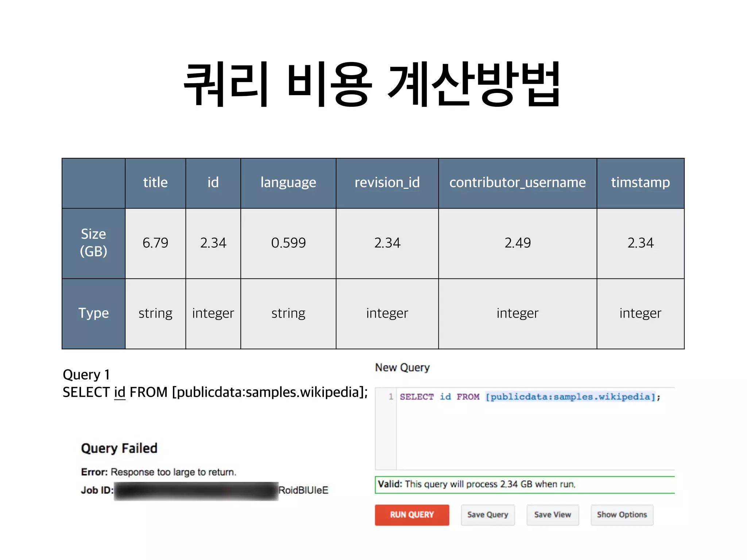Click the 'timstamp' column header
Viewport: 747px width, 560px height.
(640, 183)
